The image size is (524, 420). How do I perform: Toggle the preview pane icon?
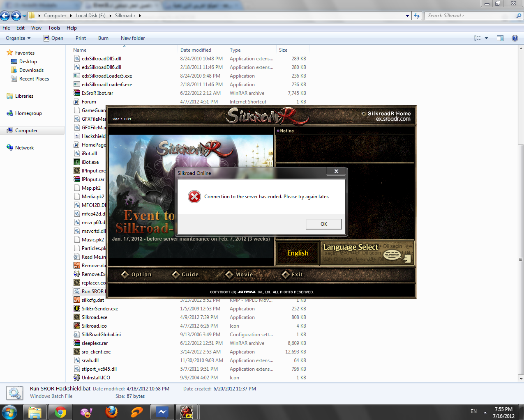(500, 38)
